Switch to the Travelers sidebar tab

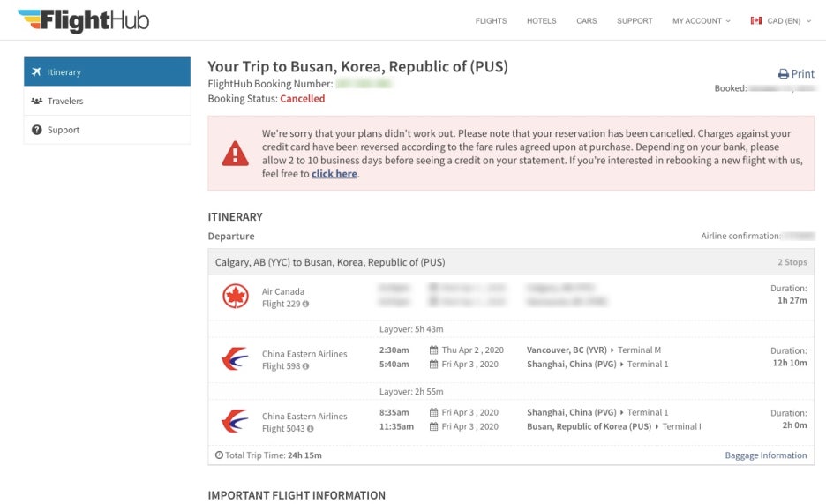107,101
